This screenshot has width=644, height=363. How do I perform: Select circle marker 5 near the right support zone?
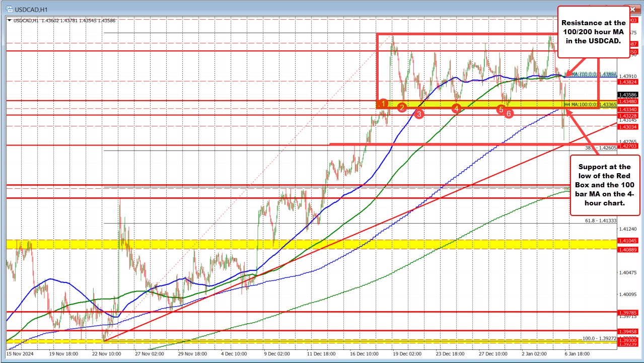(501, 108)
